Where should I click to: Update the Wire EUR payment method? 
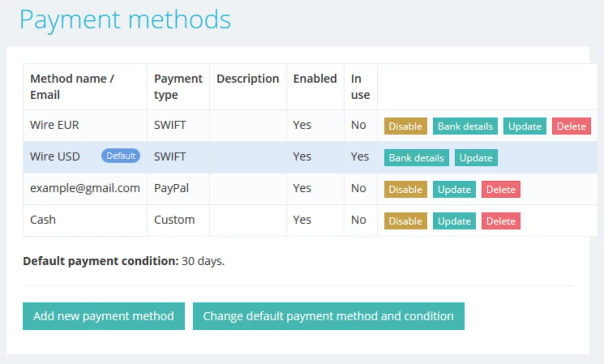pos(524,126)
